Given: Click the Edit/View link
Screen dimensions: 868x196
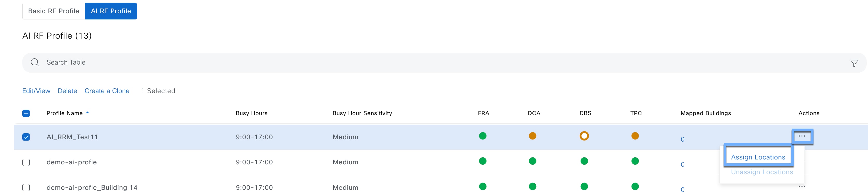Looking at the screenshot, I should pyautogui.click(x=36, y=91).
